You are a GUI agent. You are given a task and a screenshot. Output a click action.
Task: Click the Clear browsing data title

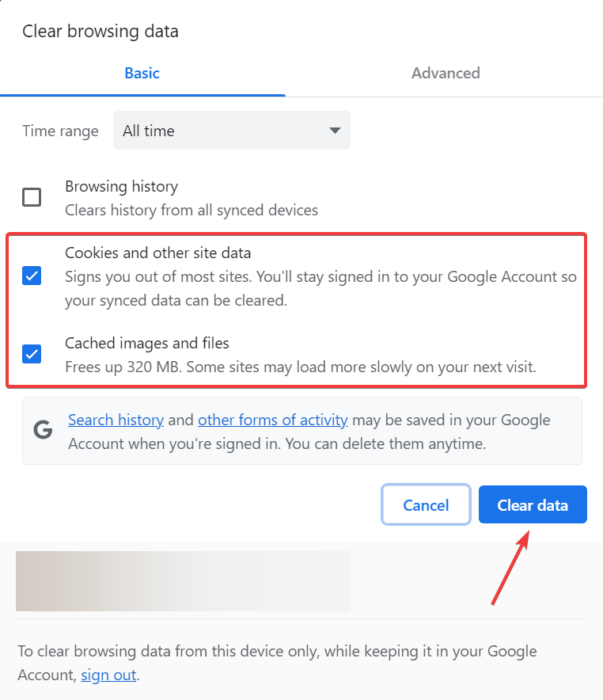click(x=100, y=31)
